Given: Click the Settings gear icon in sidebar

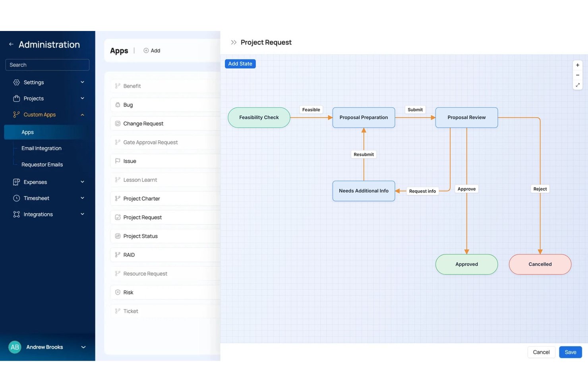Looking at the screenshot, I should [x=16, y=82].
